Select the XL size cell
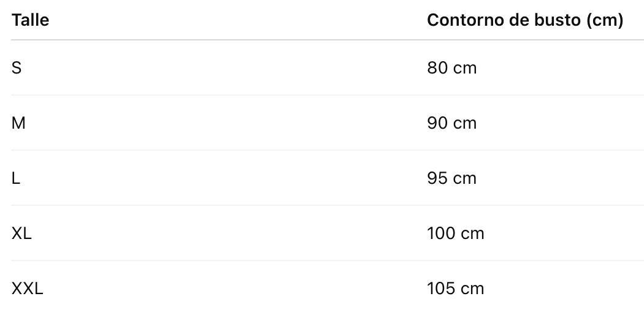 tap(21, 233)
